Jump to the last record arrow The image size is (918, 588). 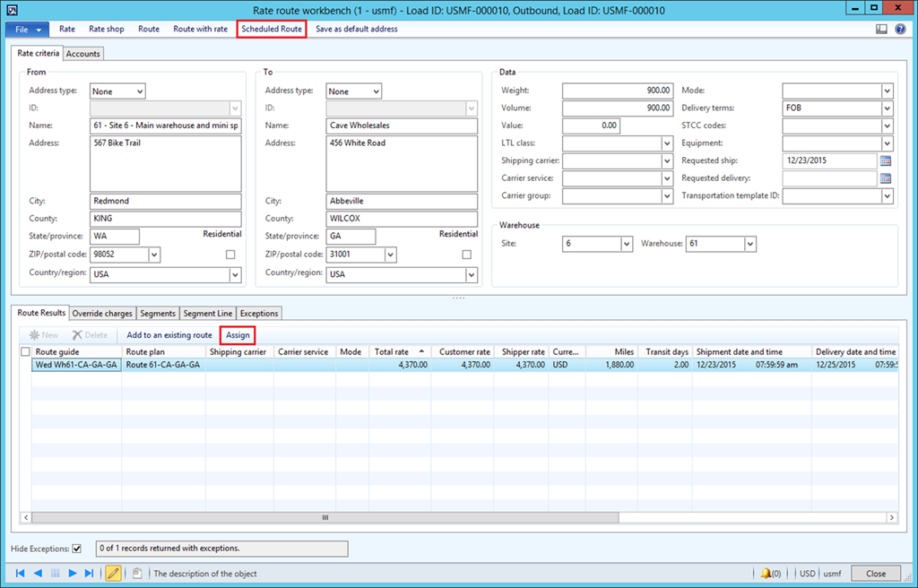[88, 573]
